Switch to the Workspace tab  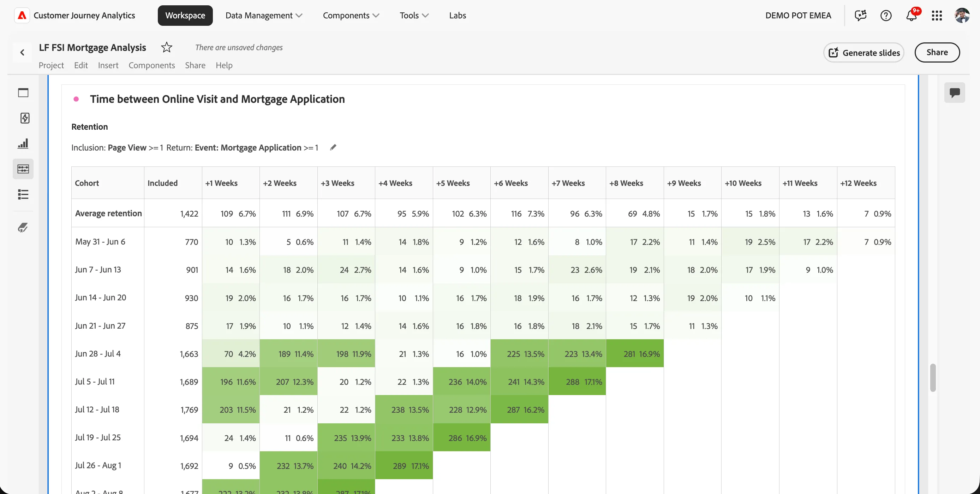(x=185, y=15)
